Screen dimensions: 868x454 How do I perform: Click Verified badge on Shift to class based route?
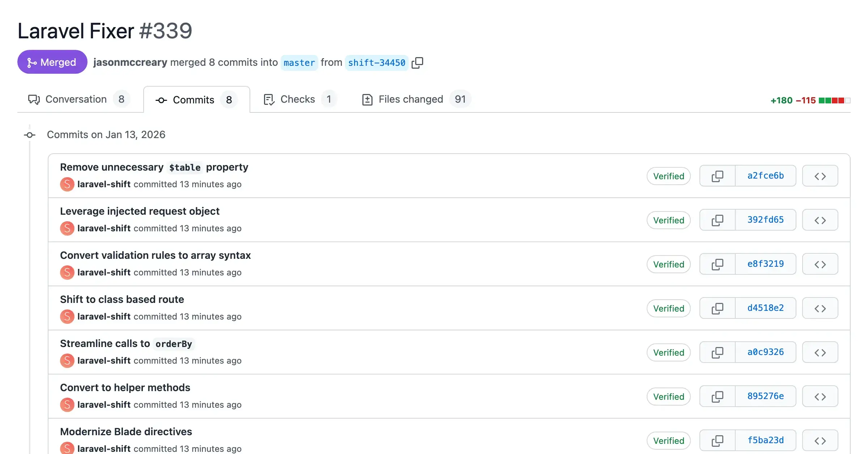668,308
